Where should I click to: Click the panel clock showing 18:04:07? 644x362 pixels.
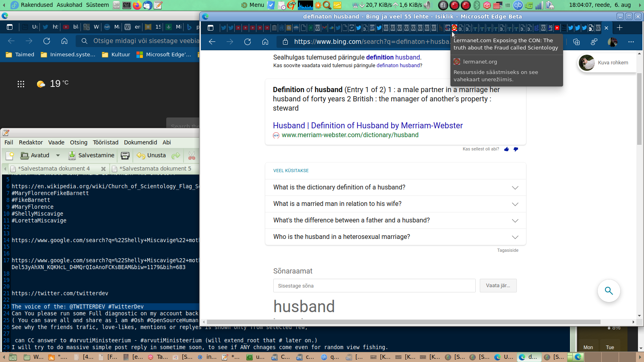pos(600,5)
